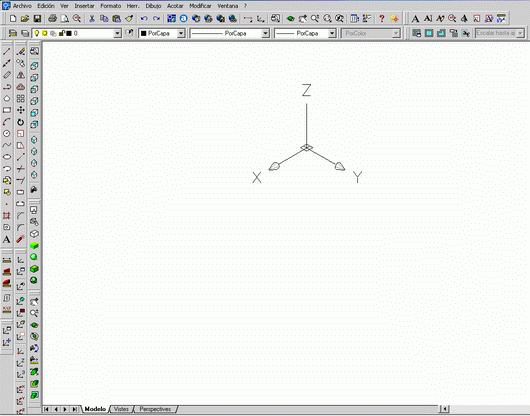The width and height of the screenshot is (530, 416).
Task: Click the Save file icon
Action: tap(37, 19)
